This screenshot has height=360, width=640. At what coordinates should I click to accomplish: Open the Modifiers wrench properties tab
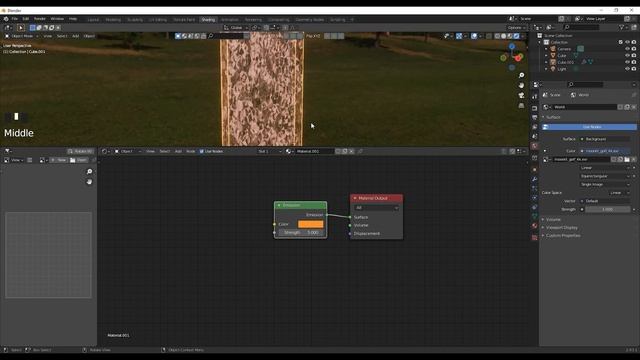click(535, 179)
